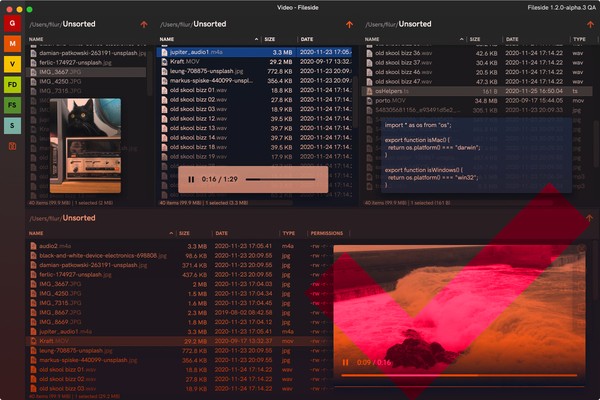The height and width of the screenshot is (400, 600).
Task: Seek in the video preview progress bar
Action: pos(459,376)
